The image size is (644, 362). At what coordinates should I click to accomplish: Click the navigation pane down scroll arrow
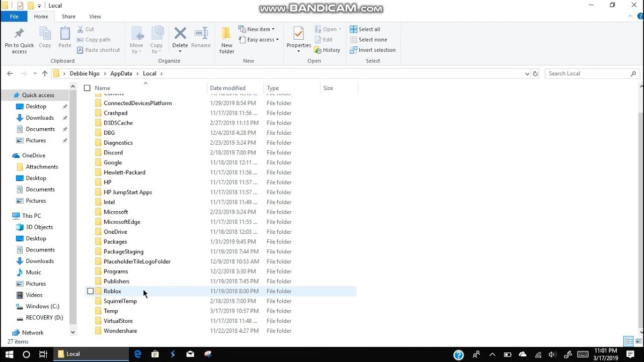pyautogui.click(x=73, y=332)
